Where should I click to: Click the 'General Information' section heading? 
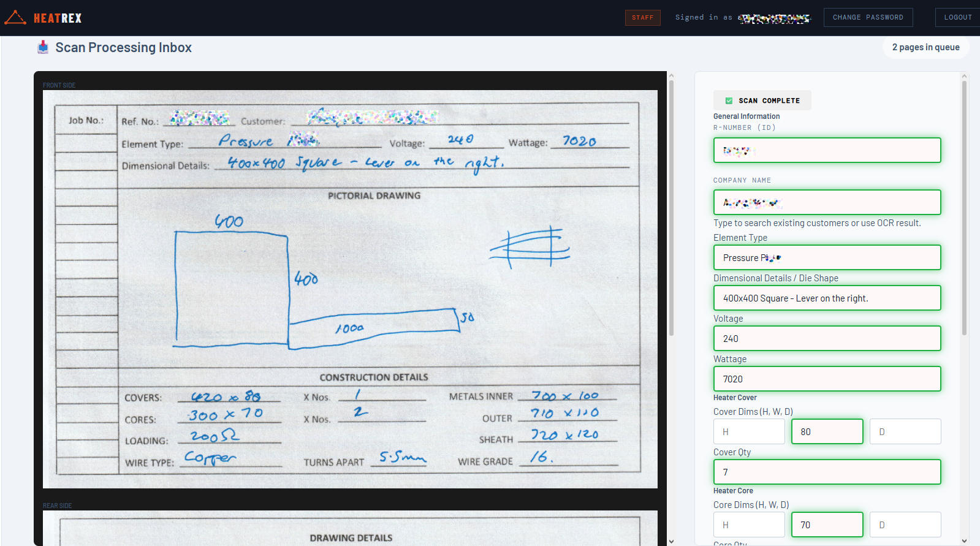[746, 116]
